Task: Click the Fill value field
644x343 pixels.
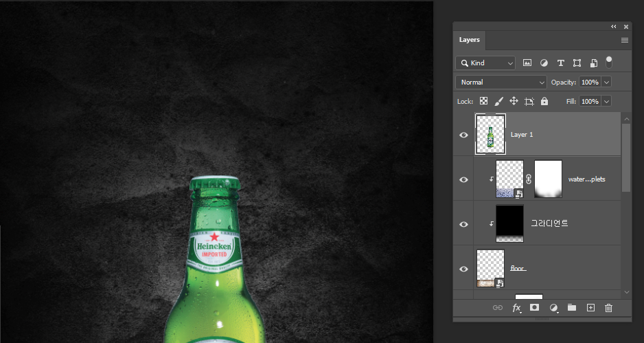Action: pos(590,101)
